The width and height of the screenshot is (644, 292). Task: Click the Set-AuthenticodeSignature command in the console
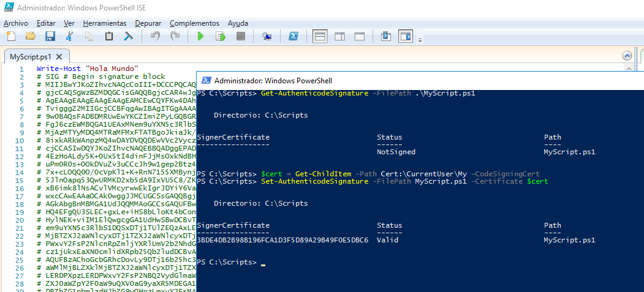314,181
